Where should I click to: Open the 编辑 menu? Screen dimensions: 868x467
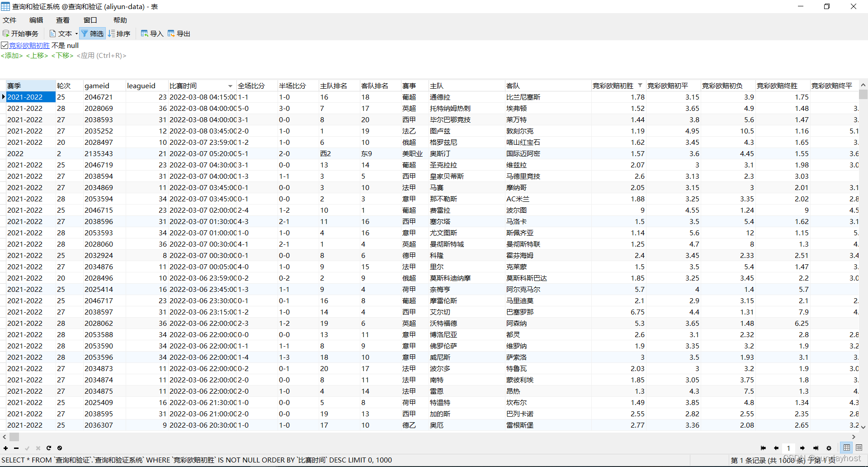click(x=36, y=20)
